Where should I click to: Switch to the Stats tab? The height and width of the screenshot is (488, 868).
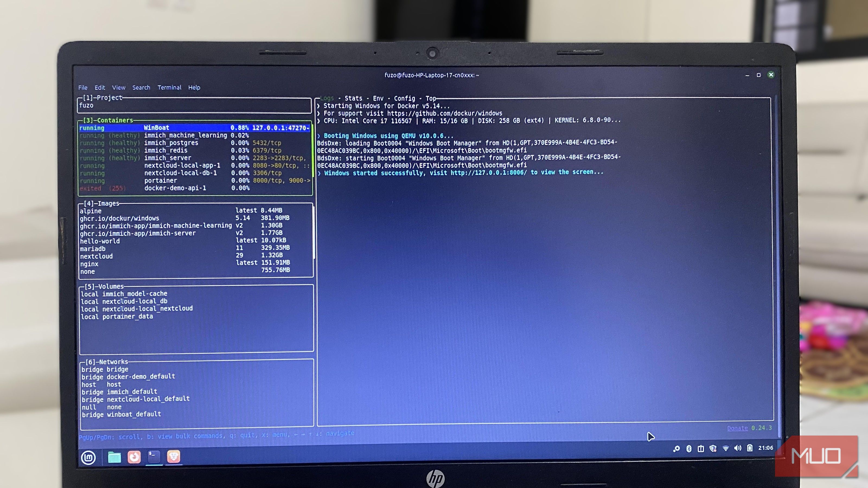(x=353, y=98)
